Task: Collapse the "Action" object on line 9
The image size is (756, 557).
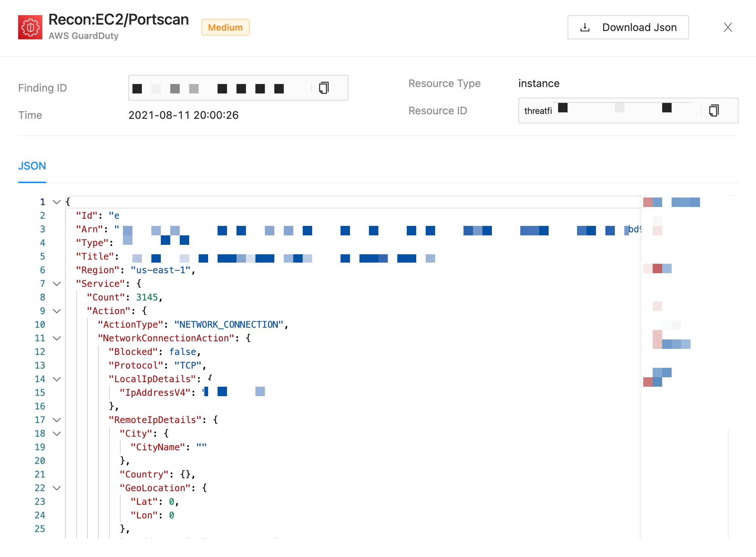Action: click(x=57, y=311)
